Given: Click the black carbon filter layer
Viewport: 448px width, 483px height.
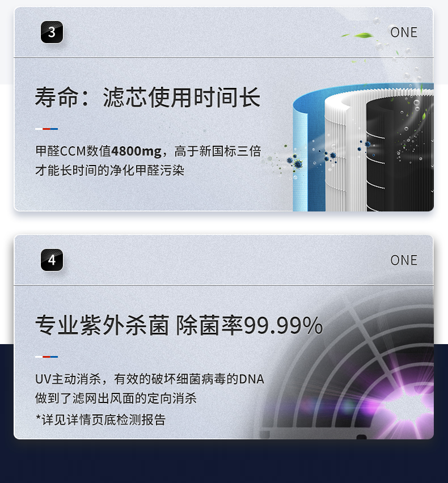Looking at the screenshot, I should tap(399, 154).
